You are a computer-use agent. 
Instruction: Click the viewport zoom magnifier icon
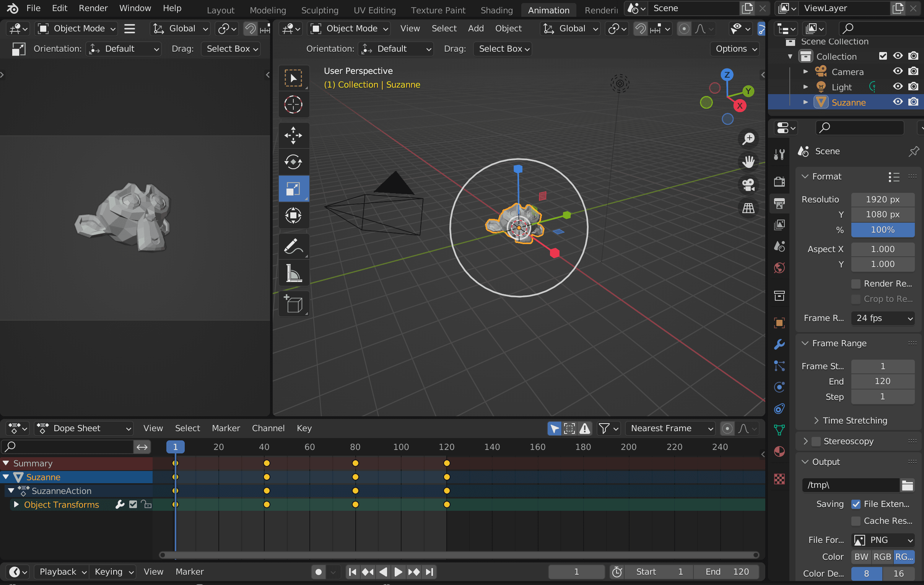748,139
